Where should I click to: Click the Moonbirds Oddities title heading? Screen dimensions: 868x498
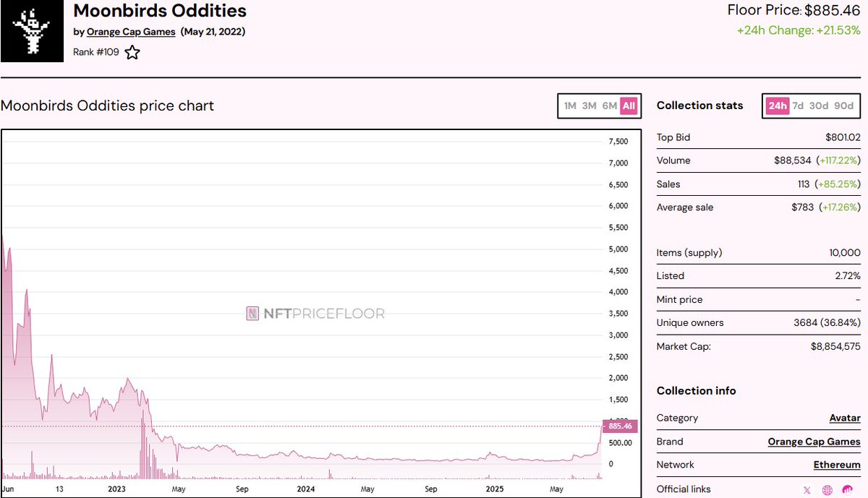coord(160,11)
